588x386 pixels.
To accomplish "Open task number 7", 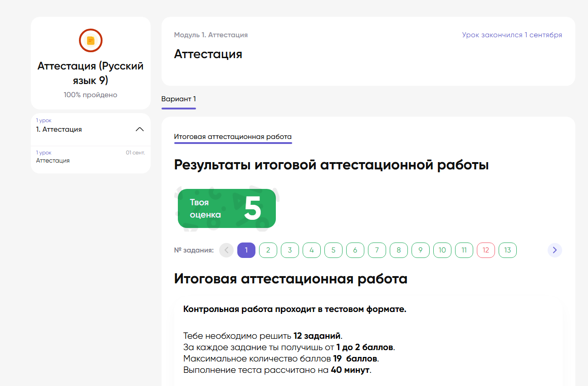I will click(377, 250).
